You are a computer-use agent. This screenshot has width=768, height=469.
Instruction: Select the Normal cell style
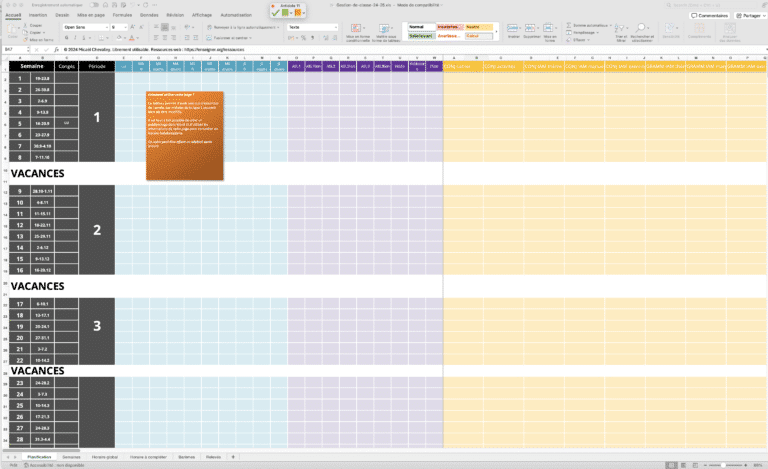(x=421, y=27)
